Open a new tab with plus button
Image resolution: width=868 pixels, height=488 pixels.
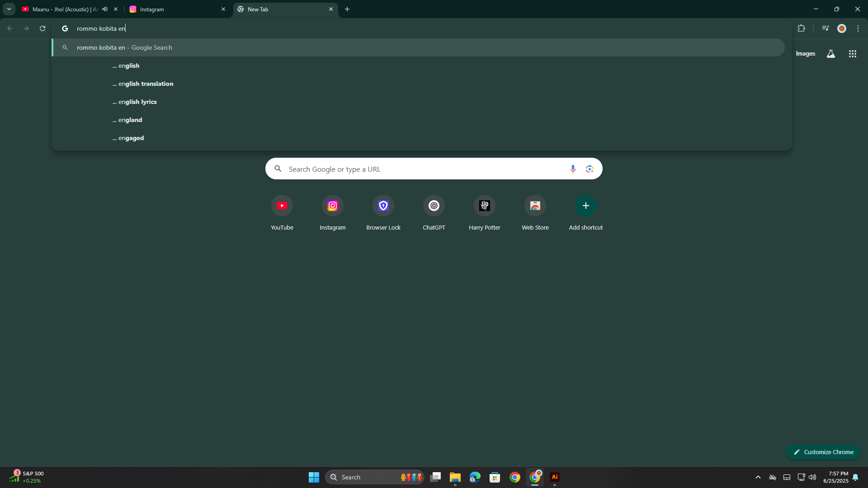(347, 9)
